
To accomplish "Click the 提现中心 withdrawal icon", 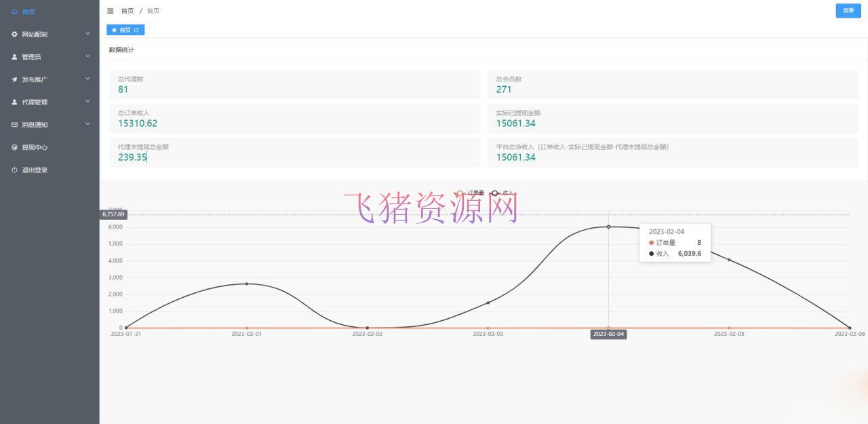I will point(14,147).
